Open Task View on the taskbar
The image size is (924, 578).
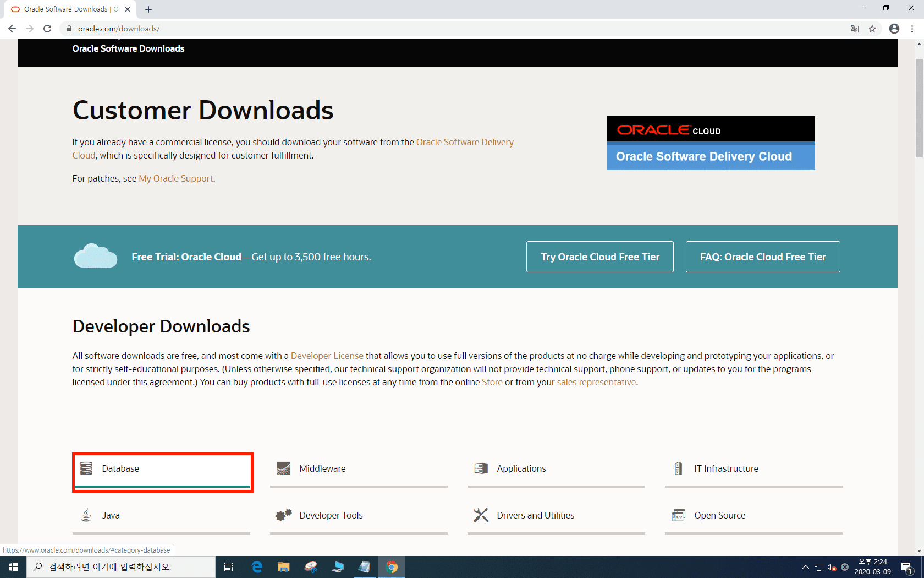point(229,567)
